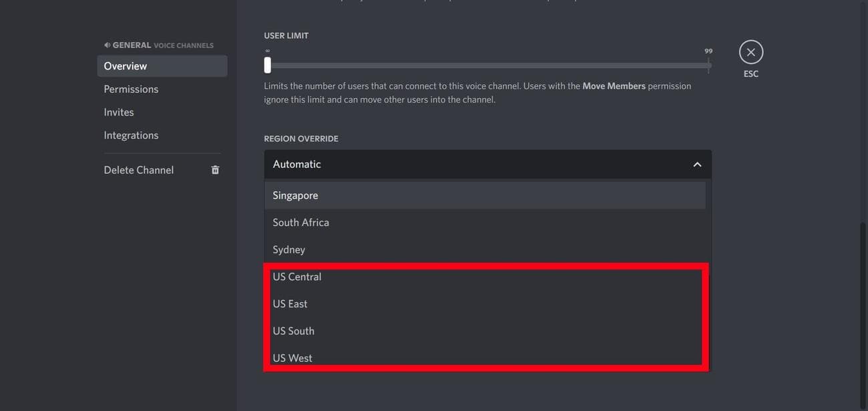The image size is (868, 411).
Task: Click the speaker icon beside GENERAL
Action: (x=107, y=44)
